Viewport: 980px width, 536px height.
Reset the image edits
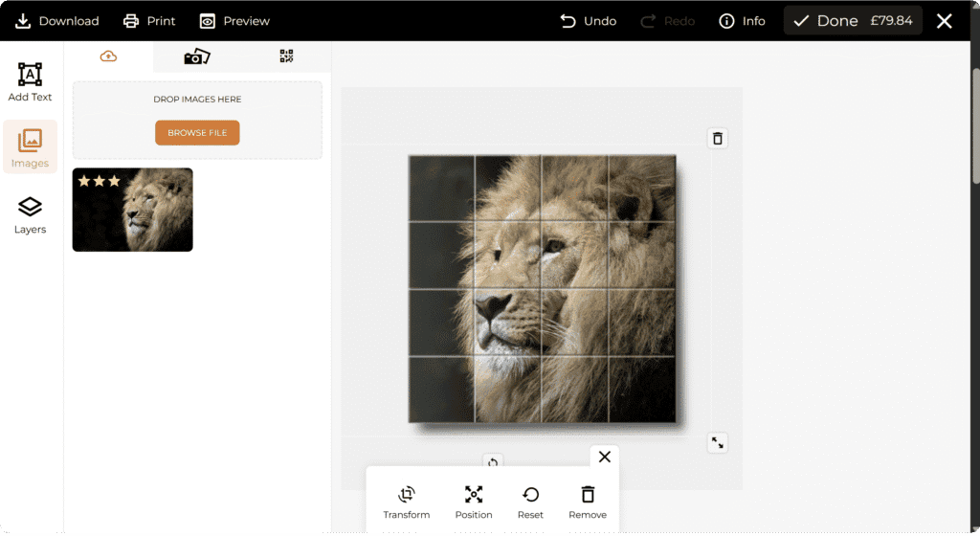tap(530, 495)
